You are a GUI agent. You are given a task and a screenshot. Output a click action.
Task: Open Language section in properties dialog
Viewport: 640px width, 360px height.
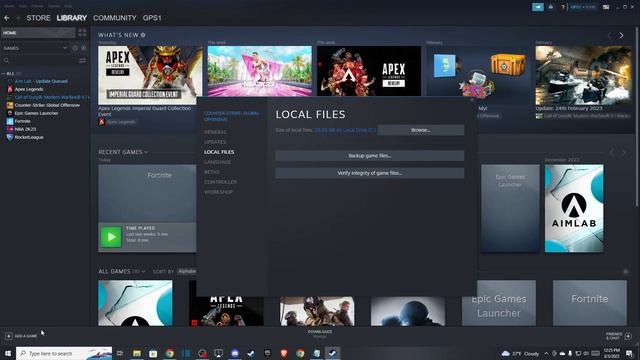(218, 162)
